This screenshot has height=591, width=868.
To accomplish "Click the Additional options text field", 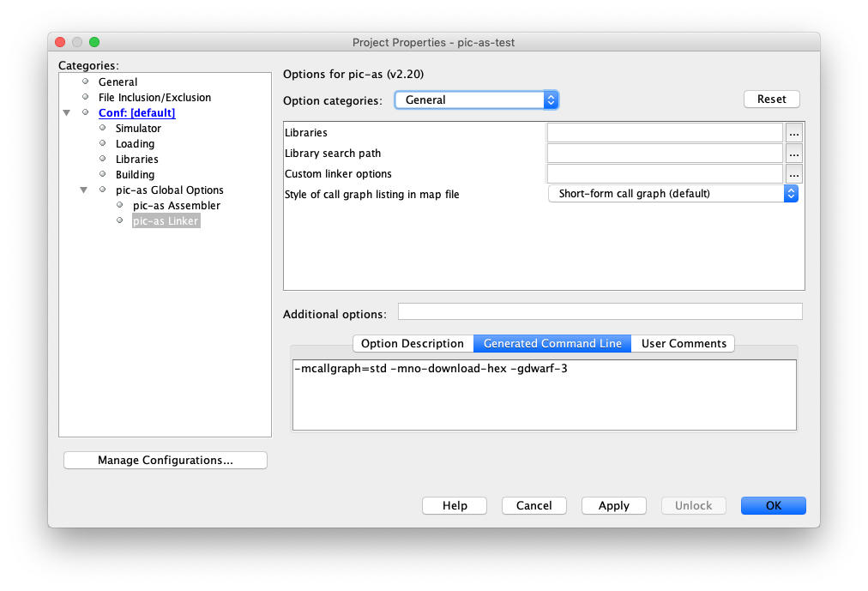I will 600,311.
